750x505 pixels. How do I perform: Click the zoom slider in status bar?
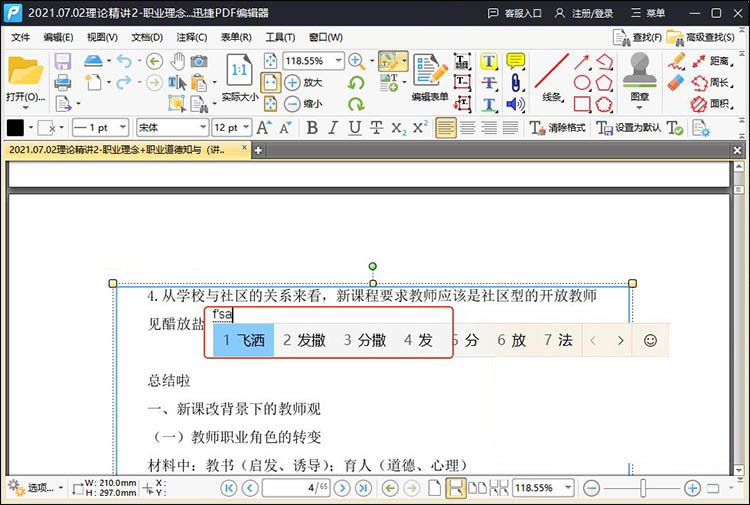[x=642, y=488]
